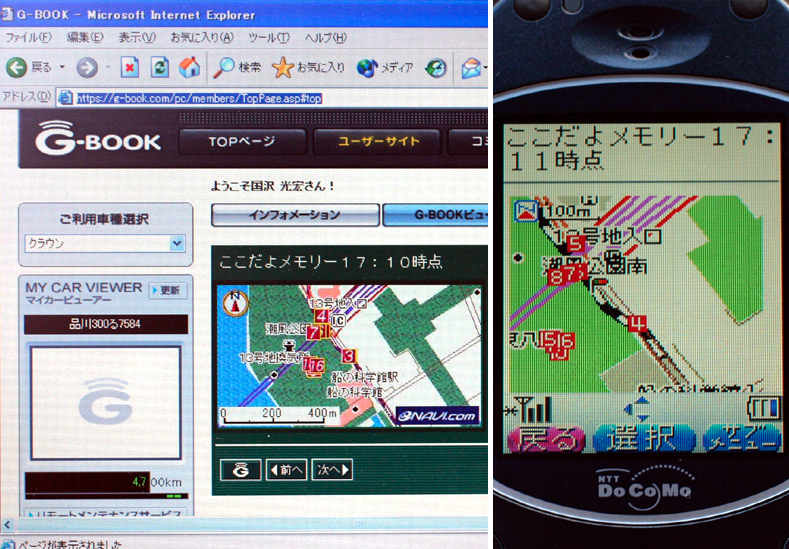This screenshot has height=549, width=789.
Task: Click the IE Forward arrow button
Action: pyautogui.click(x=87, y=67)
